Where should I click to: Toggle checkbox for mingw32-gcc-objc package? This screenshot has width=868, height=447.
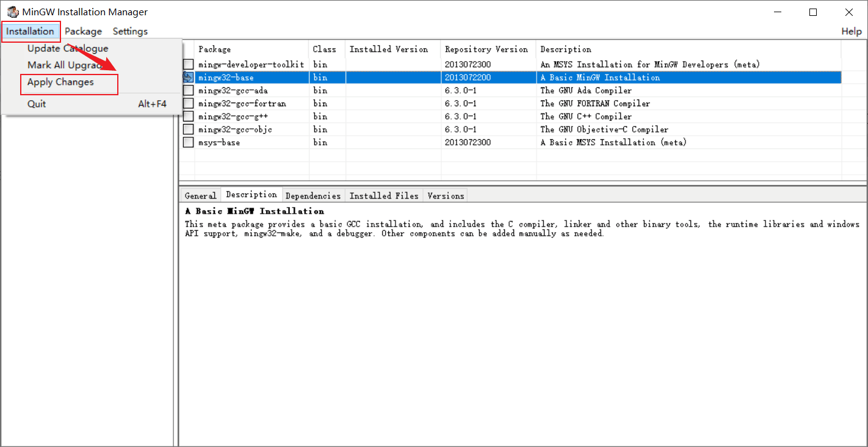tap(189, 129)
